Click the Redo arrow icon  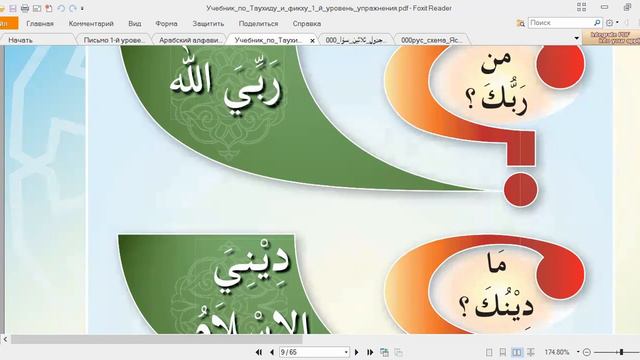[x=73, y=8]
